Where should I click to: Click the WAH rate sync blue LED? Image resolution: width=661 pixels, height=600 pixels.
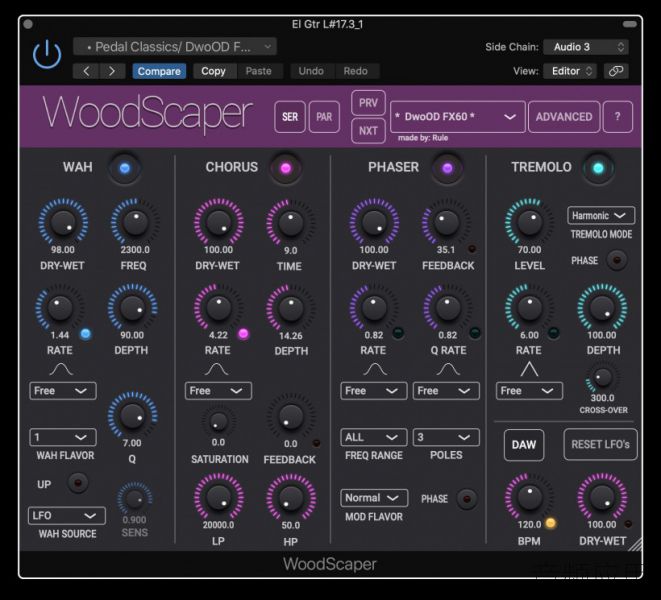(86, 334)
